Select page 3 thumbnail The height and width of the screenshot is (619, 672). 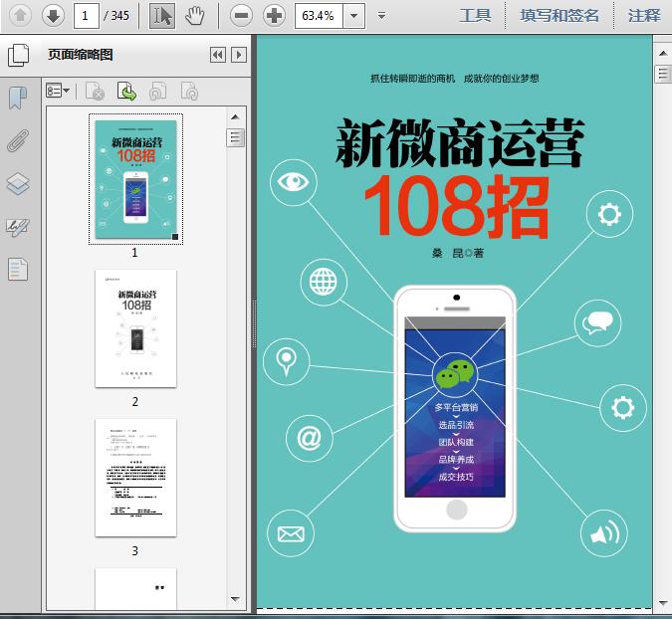(135, 478)
